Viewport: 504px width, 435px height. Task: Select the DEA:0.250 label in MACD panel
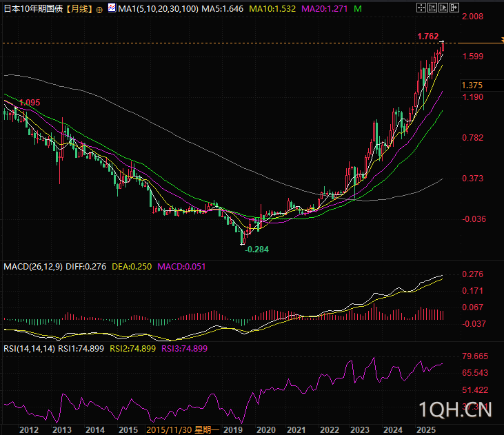131,266
